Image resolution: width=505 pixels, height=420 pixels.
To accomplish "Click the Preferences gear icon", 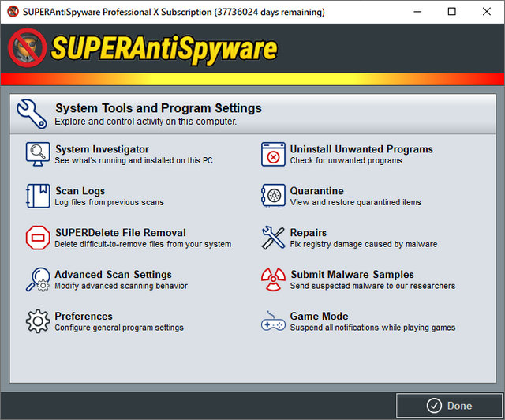I will (37, 321).
